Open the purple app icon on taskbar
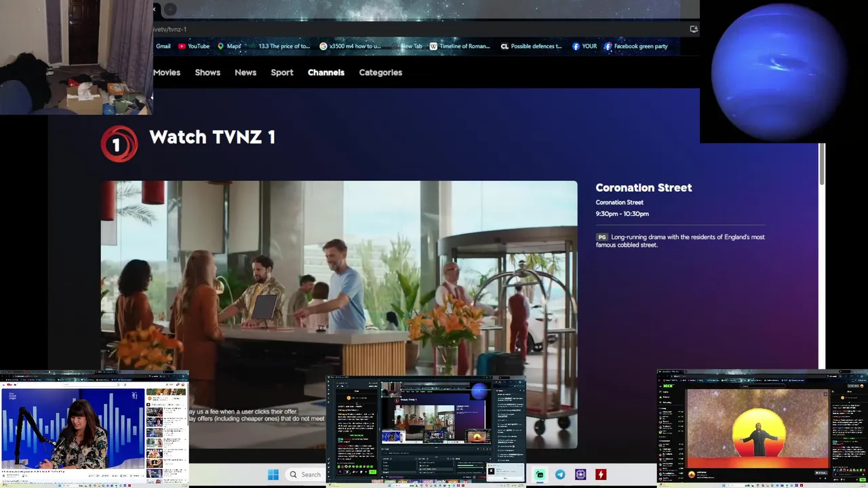Viewport: 868px width, 488px height. click(580, 474)
